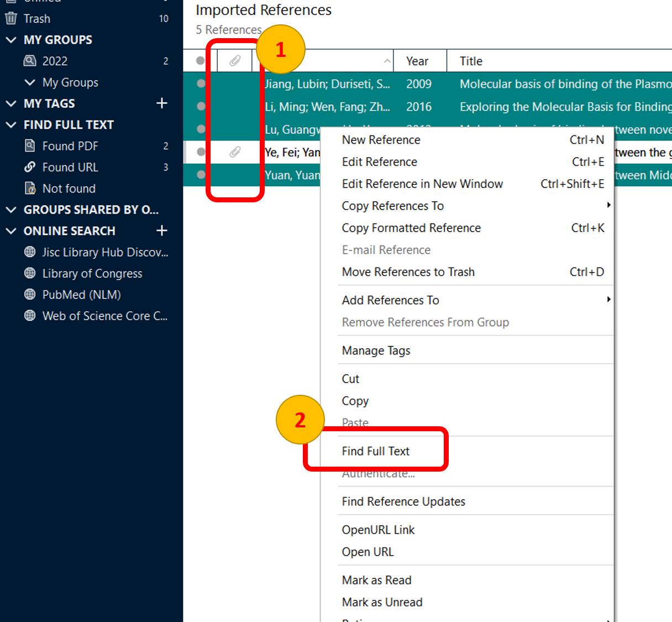Select Jiang, Lubin reference row
Viewport: 672px width, 622px height.
427,83
